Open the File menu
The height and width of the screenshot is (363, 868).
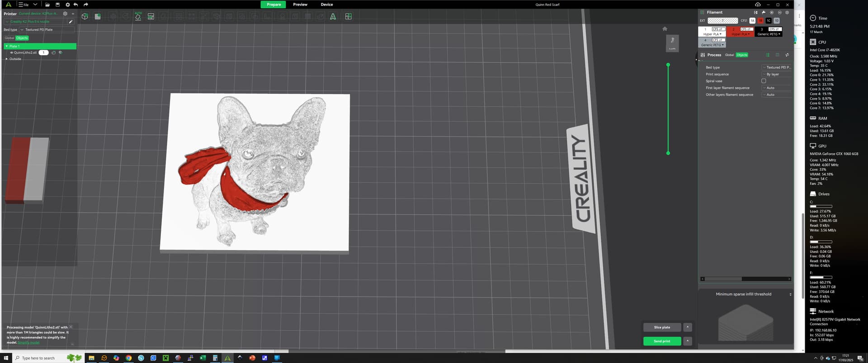[24, 5]
